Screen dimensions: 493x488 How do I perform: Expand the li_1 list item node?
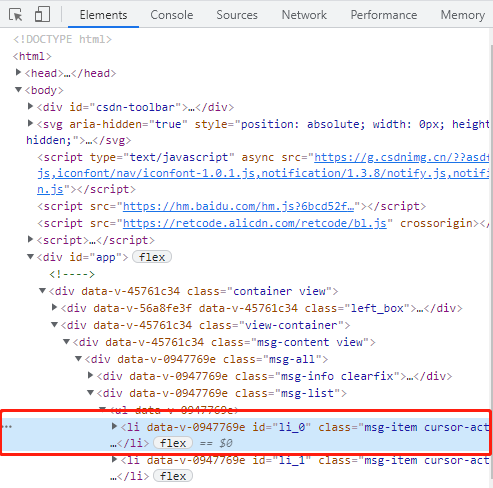click(x=114, y=460)
